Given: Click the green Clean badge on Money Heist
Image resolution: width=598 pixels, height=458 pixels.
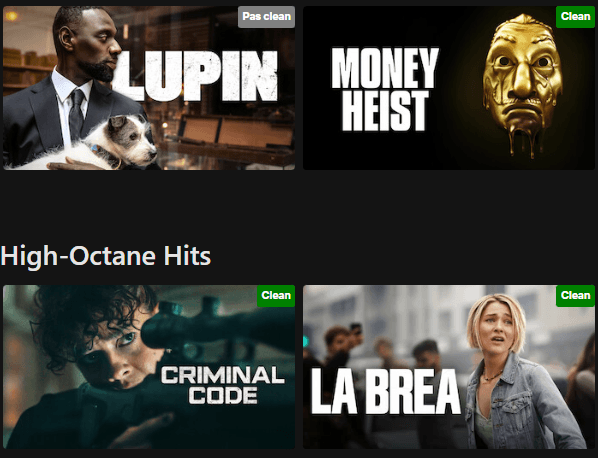Looking at the screenshot, I should tap(575, 17).
